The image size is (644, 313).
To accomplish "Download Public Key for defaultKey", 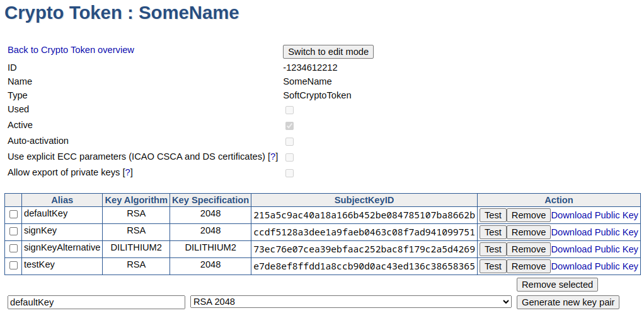I will [594, 215].
